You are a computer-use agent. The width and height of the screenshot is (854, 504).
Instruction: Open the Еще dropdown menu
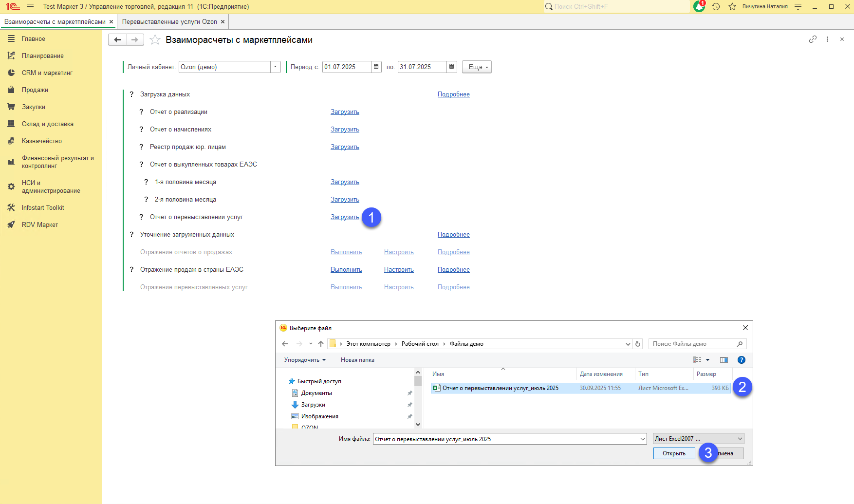point(477,67)
